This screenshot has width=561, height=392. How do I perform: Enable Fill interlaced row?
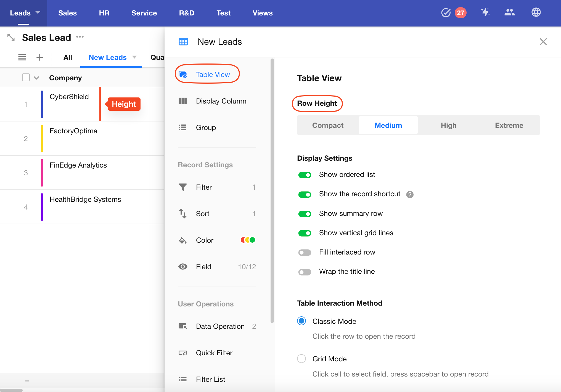(x=305, y=253)
